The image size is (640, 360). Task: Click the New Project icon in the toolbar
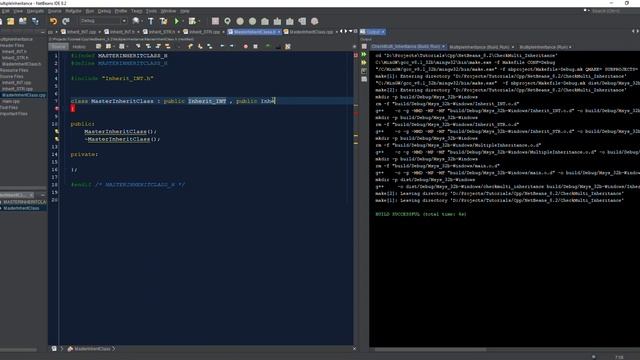(x=10, y=21)
